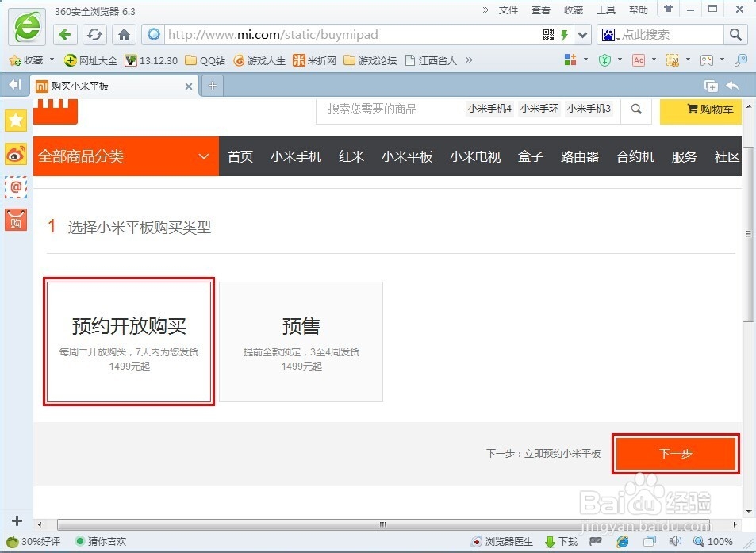Open 小米电视 in the navigation bar
Viewport: 756px width, 553px height.
pos(475,156)
